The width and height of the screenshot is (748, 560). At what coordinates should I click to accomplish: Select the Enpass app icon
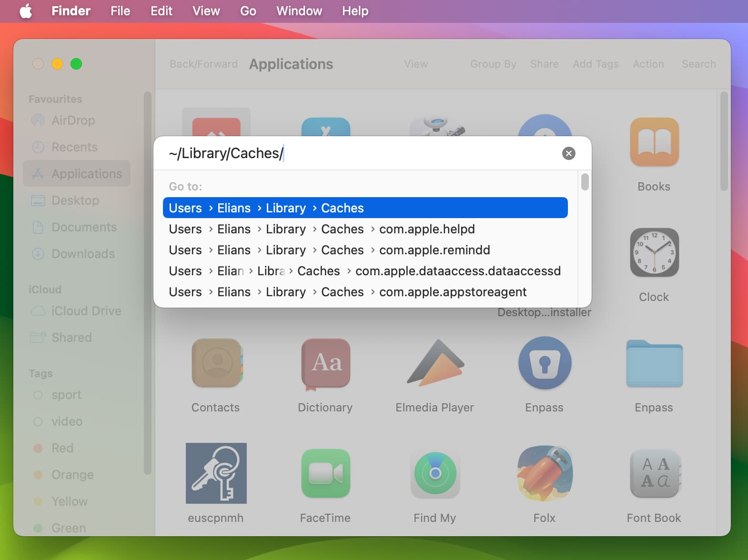click(545, 363)
